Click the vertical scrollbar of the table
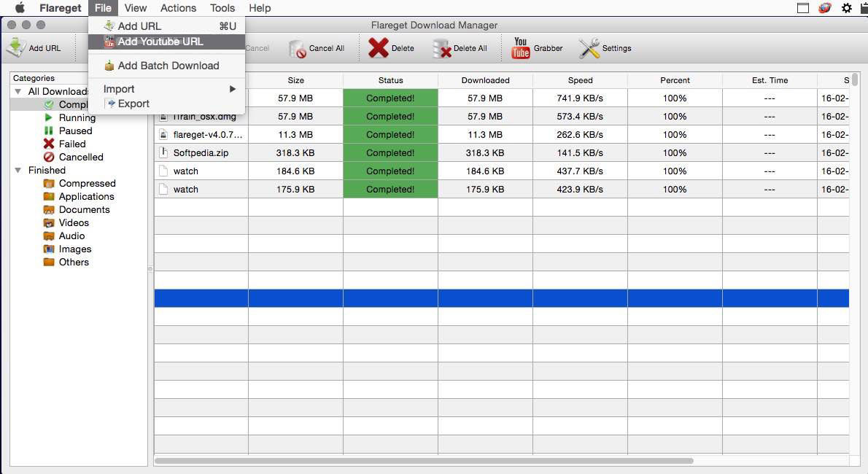This screenshot has width=868, height=474. tap(855, 79)
